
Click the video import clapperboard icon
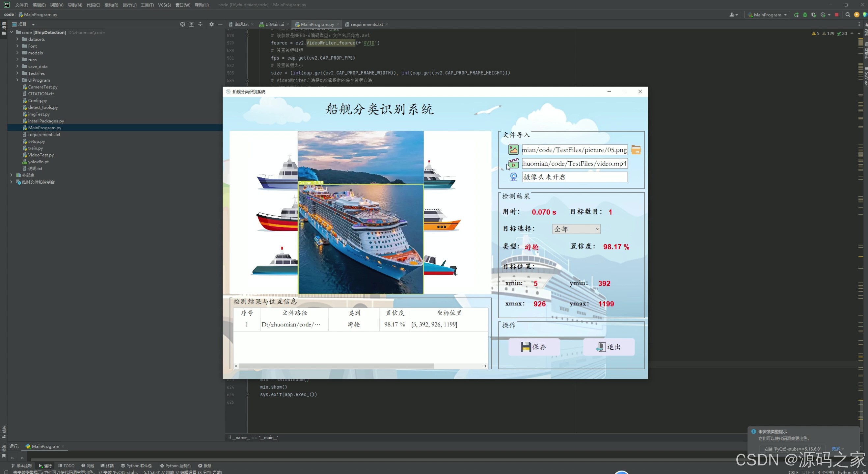click(513, 163)
